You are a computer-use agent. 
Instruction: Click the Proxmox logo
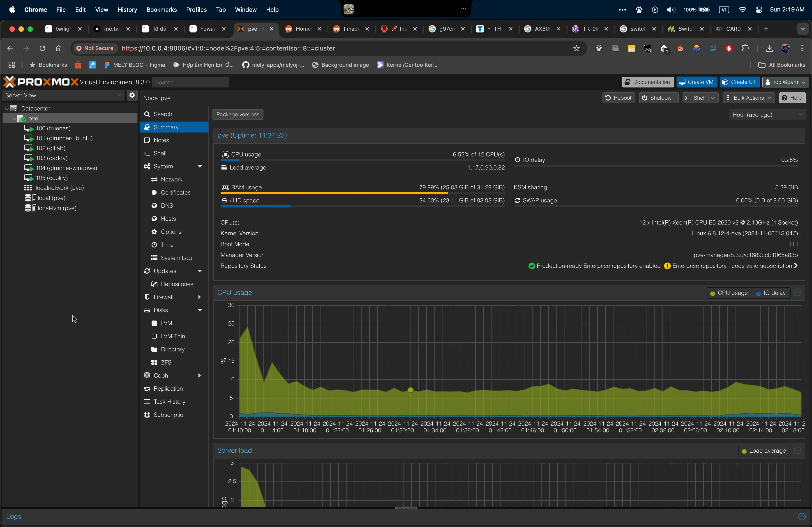pos(41,82)
